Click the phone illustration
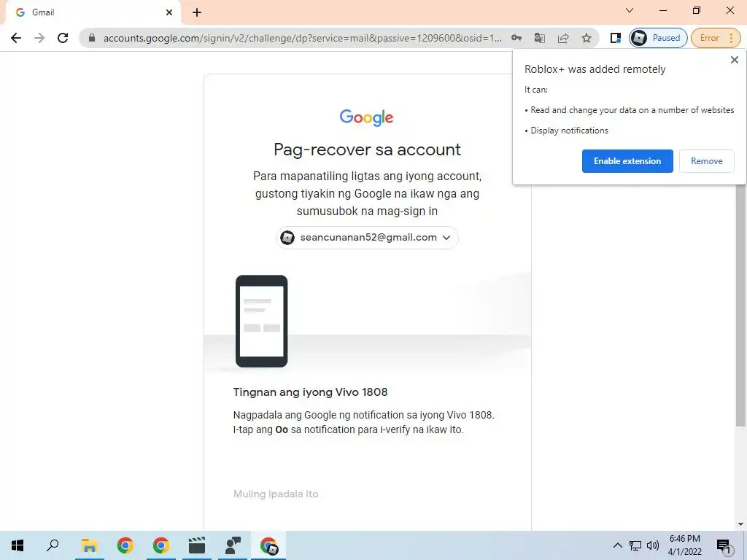 point(262,321)
